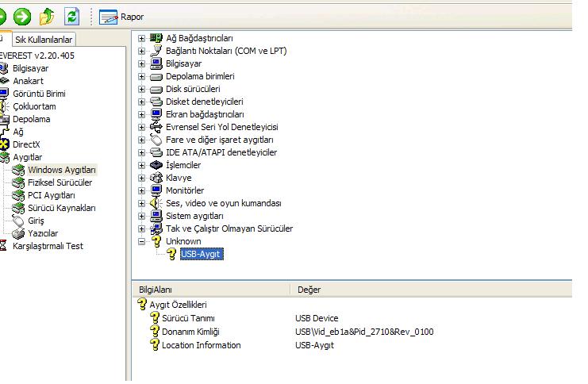
Task: Click the Bağlantı Noktaları port icon
Action: [156, 51]
